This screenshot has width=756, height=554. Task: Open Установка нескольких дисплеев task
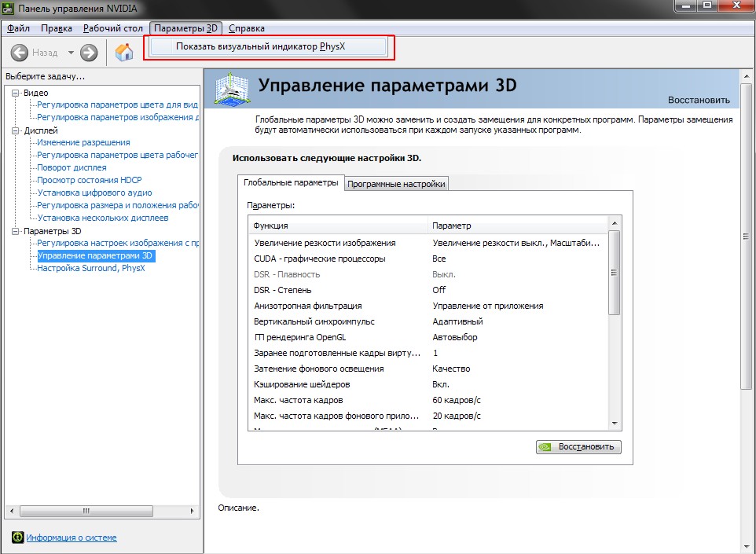click(x=103, y=218)
